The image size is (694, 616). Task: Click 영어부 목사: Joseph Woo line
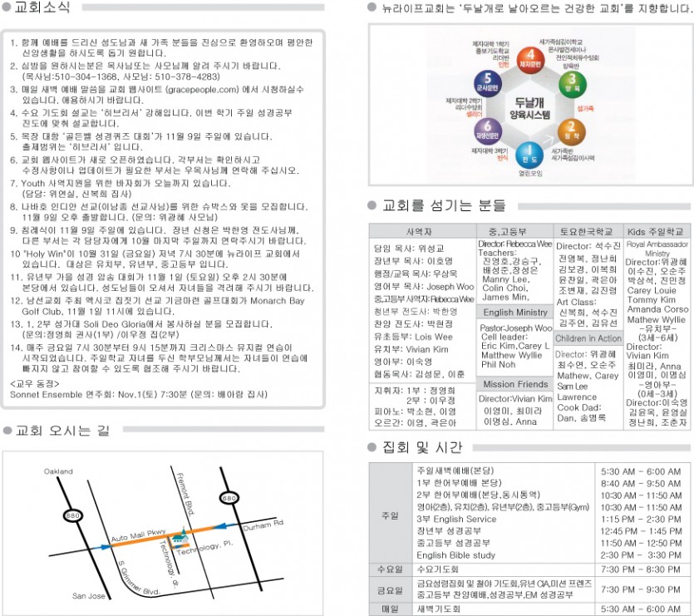tap(424, 287)
